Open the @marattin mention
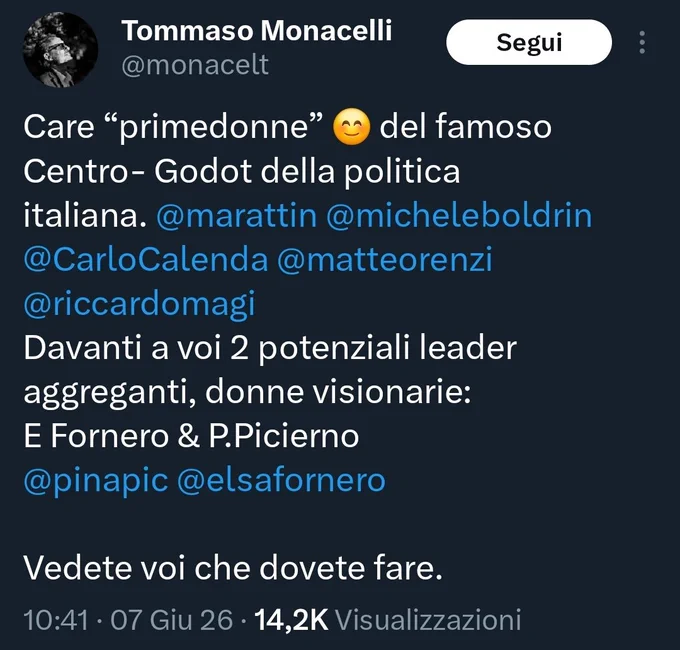Image resolution: width=680 pixels, height=650 pixels. coord(237,216)
